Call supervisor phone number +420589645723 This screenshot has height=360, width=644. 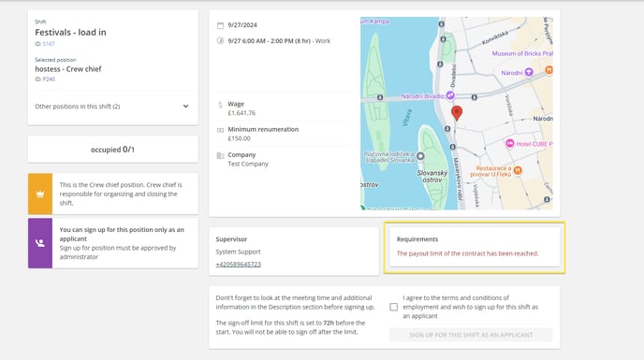(x=238, y=265)
